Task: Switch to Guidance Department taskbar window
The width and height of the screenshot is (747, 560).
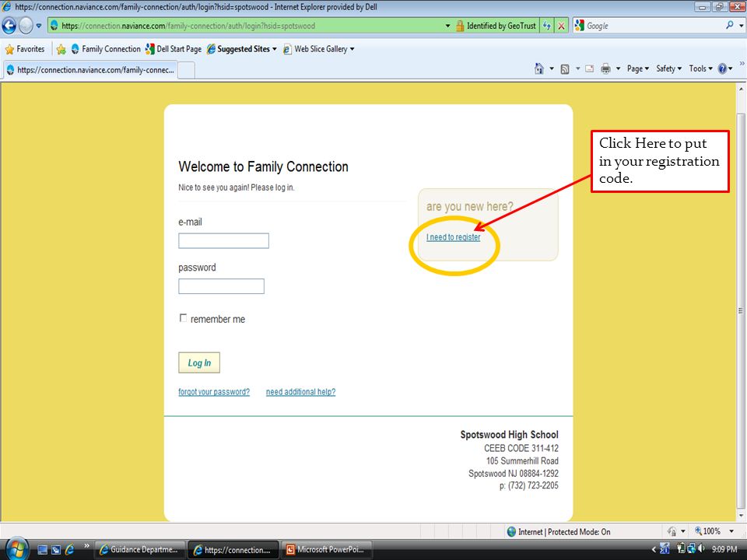Action: pyautogui.click(x=139, y=550)
